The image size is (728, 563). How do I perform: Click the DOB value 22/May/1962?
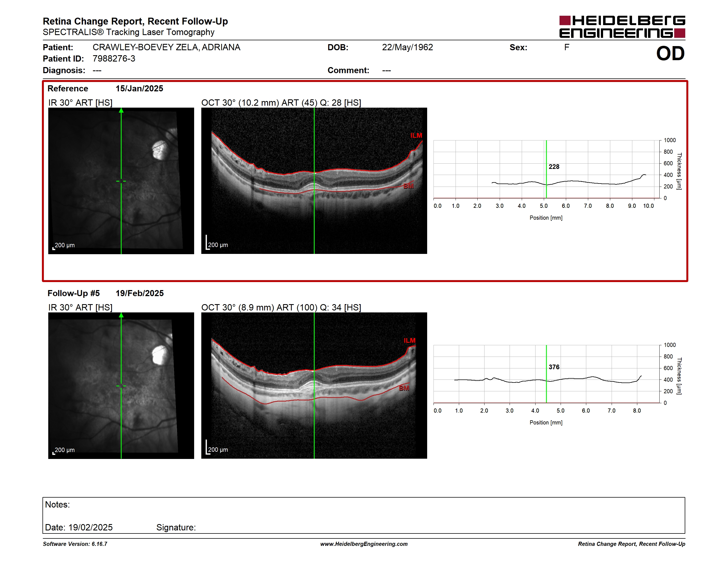(407, 47)
